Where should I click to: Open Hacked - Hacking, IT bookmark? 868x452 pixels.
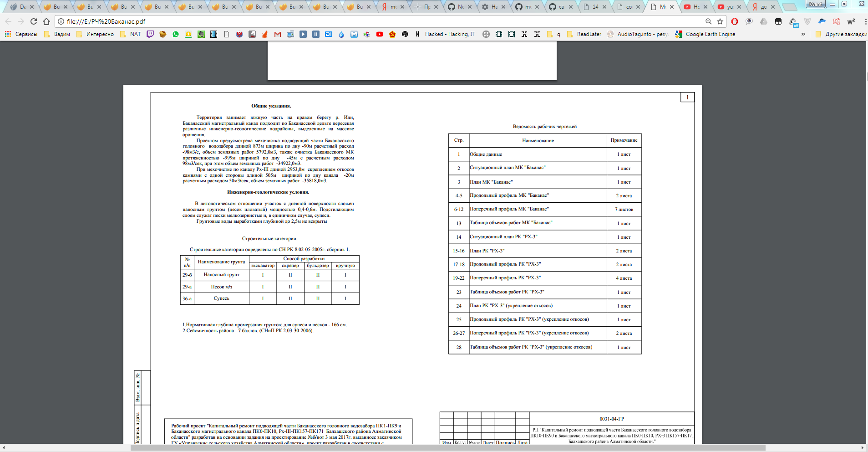pyautogui.click(x=445, y=34)
